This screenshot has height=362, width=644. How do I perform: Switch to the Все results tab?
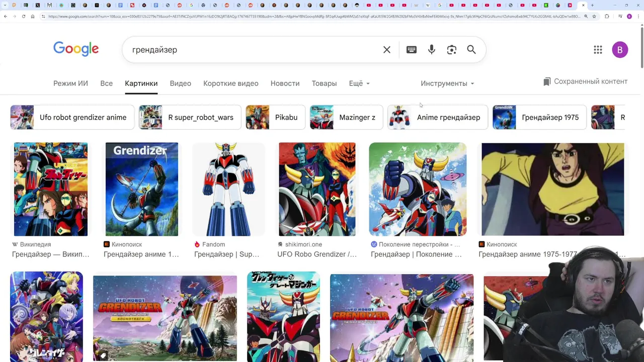point(106,83)
